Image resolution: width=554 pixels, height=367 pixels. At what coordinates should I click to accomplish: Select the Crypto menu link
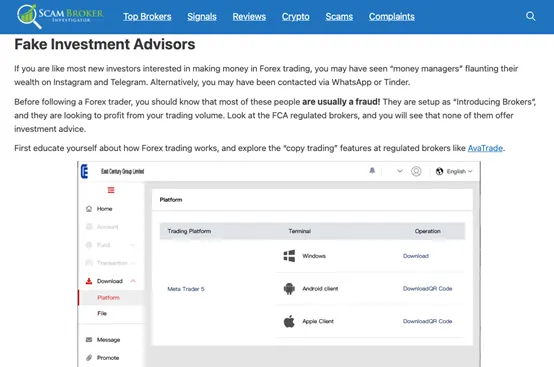point(295,17)
